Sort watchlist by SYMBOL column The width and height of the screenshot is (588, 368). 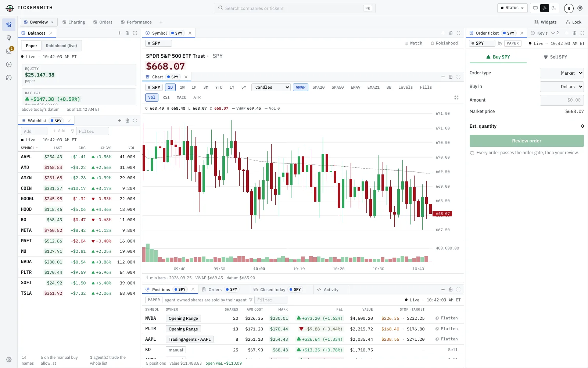(29, 148)
